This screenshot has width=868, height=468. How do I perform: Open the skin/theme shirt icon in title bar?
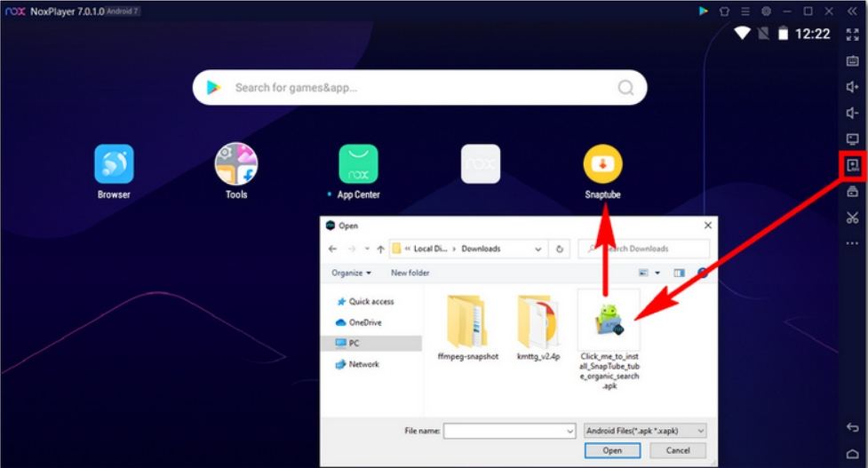724,11
